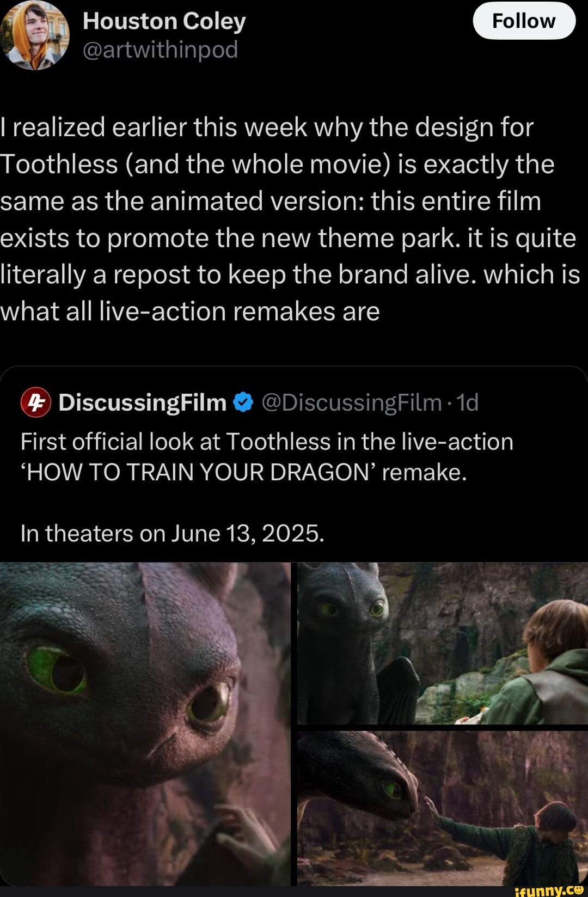Open the @artwithinpod handle link

click(x=160, y=50)
